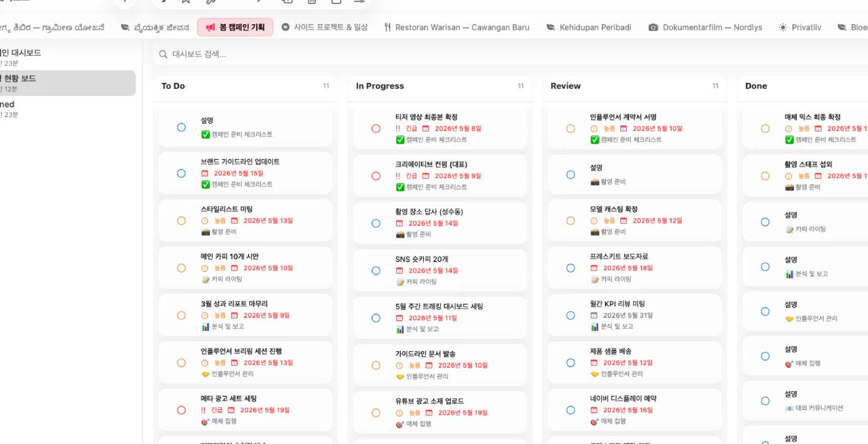This screenshot has height=444, width=868.
Task: Click the camera icon on Dokumentarfilm – Nordlys tab
Action: [x=653, y=27]
